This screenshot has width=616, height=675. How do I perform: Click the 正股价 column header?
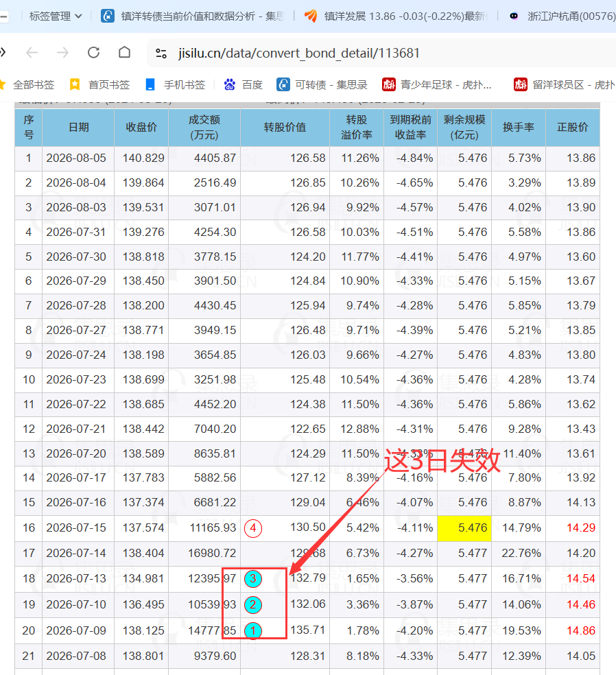click(x=573, y=127)
